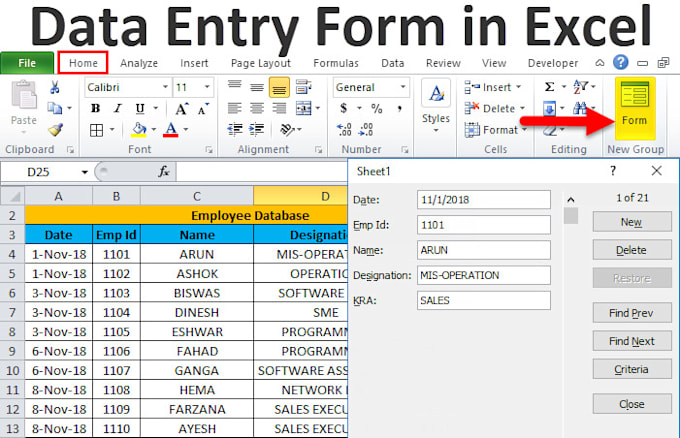Click Merge and Center icon

click(304, 108)
